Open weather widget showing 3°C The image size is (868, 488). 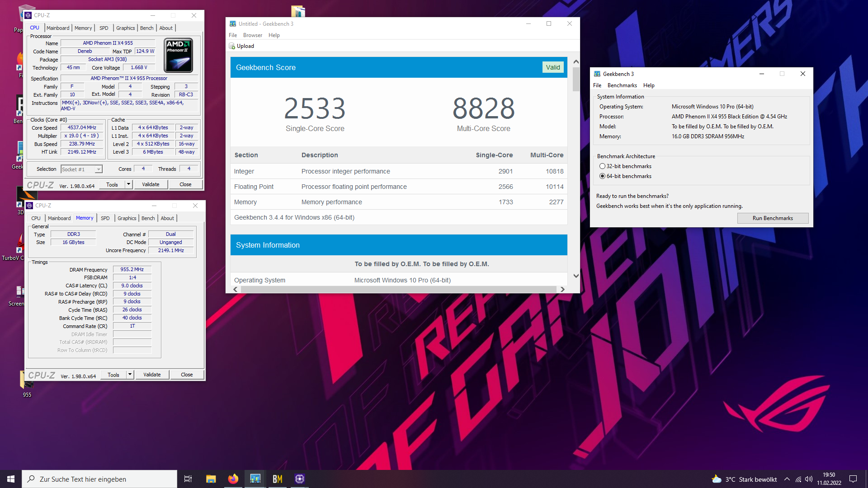click(x=744, y=479)
